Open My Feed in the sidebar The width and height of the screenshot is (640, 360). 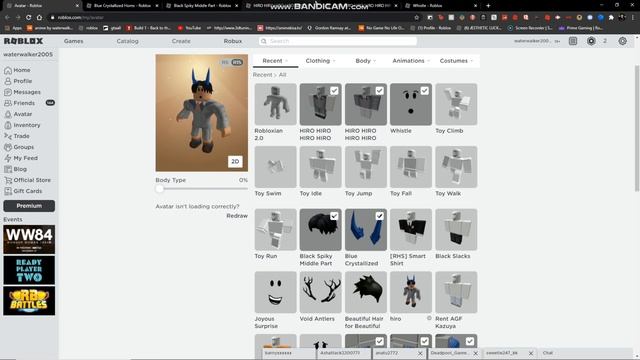pyautogui.click(x=21, y=158)
